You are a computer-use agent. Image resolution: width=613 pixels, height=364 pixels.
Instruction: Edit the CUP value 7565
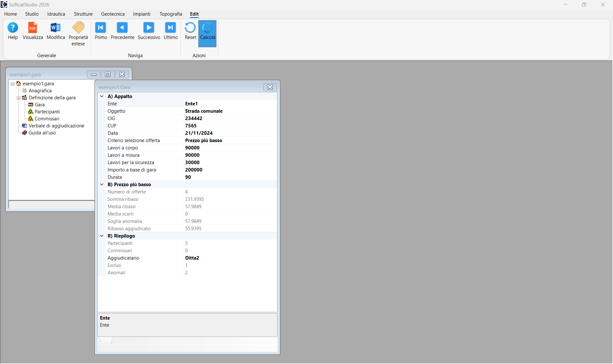point(231,126)
